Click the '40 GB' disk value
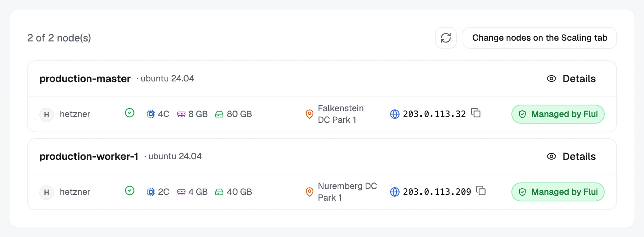 click(x=239, y=192)
